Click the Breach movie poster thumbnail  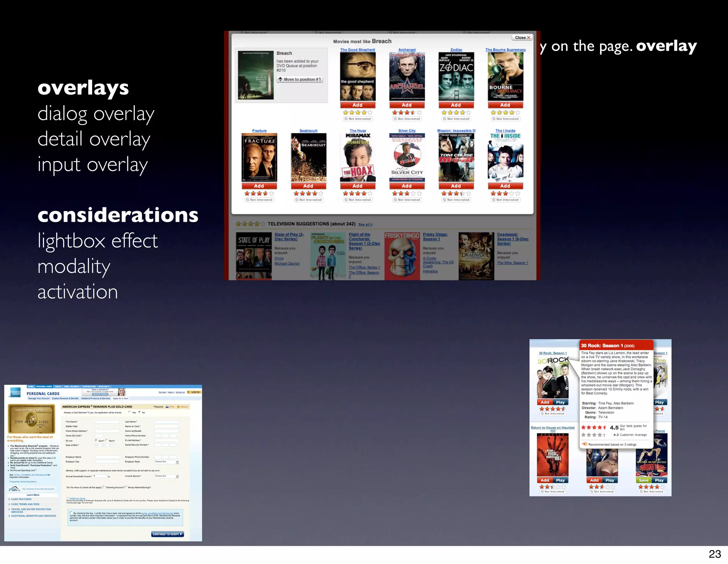point(256,75)
